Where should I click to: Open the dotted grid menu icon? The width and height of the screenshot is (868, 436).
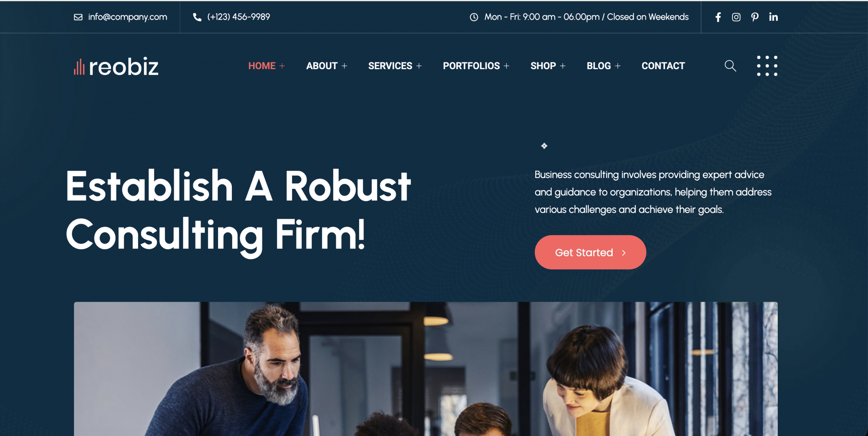point(767,66)
